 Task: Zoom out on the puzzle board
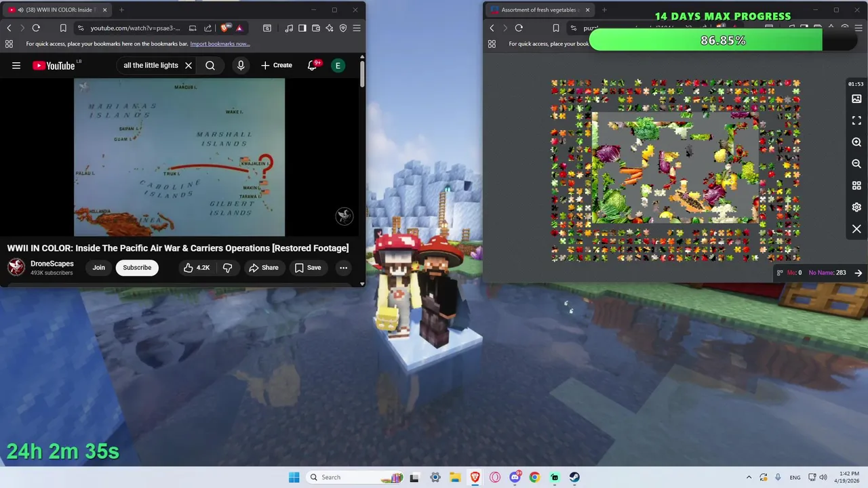click(x=856, y=164)
